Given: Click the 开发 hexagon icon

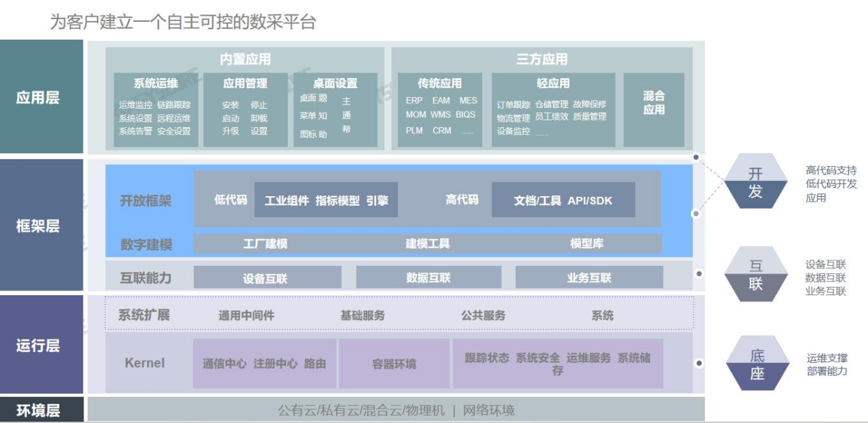Looking at the screenshot, I should [x=755, y=181].
